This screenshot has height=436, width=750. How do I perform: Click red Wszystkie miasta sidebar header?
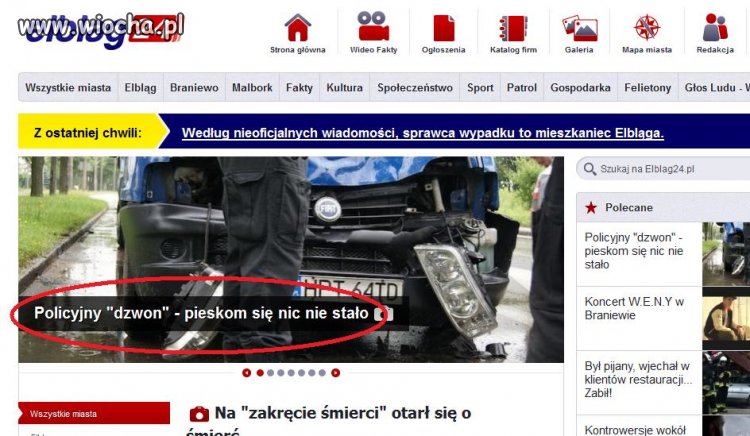[94, 414]
